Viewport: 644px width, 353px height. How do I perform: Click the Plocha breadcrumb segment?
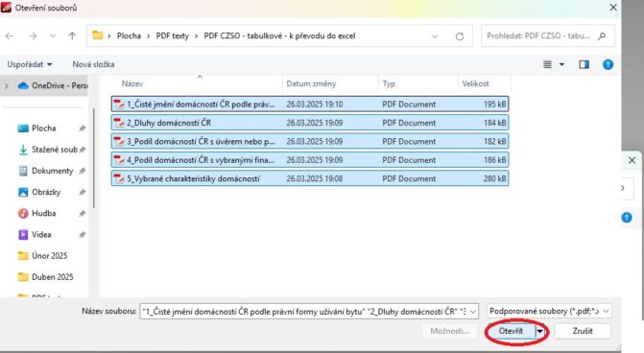tap(129, 35)
